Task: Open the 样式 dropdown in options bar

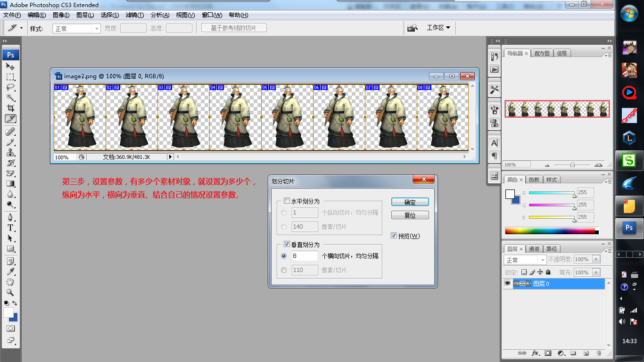Action: pos(76,28)
